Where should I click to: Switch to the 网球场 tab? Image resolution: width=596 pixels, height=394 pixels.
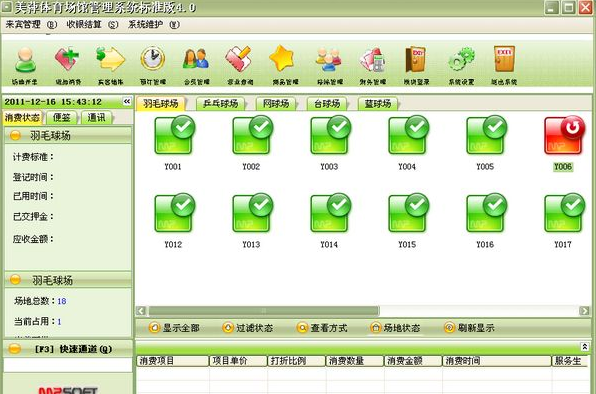click(x=276, y=103)
